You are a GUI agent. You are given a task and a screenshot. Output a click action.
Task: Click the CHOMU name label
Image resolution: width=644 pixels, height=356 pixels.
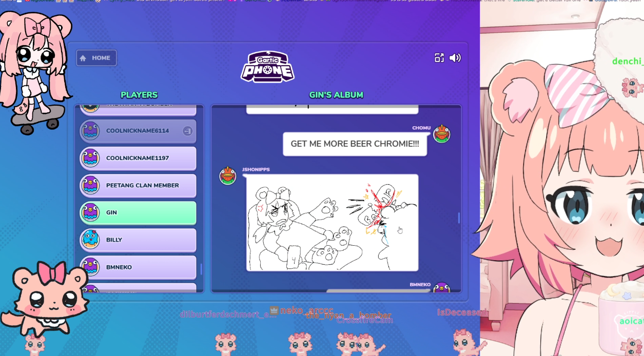pos(421,128)
